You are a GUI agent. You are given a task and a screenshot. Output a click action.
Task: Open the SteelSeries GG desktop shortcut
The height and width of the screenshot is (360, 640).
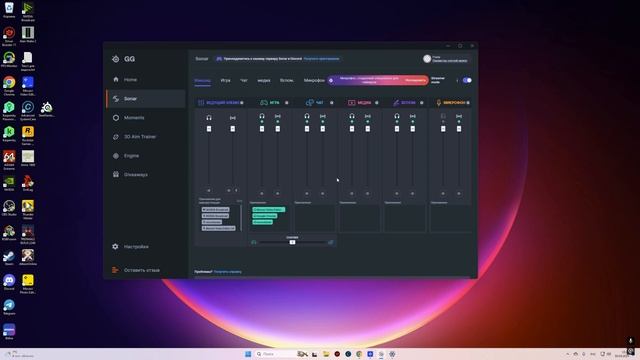click(47, 109)
